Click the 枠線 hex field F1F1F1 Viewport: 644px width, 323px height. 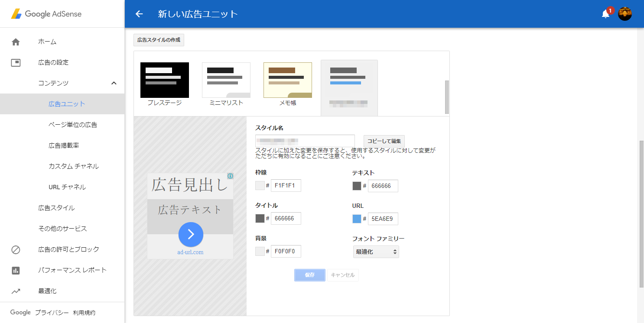tap(286, 186)
